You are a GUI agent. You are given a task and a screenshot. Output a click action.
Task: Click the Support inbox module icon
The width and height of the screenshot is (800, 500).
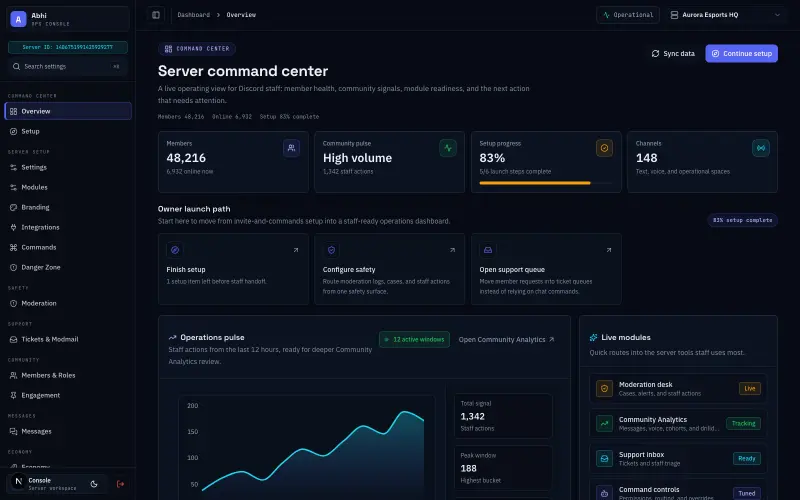[x=604, y=458]
